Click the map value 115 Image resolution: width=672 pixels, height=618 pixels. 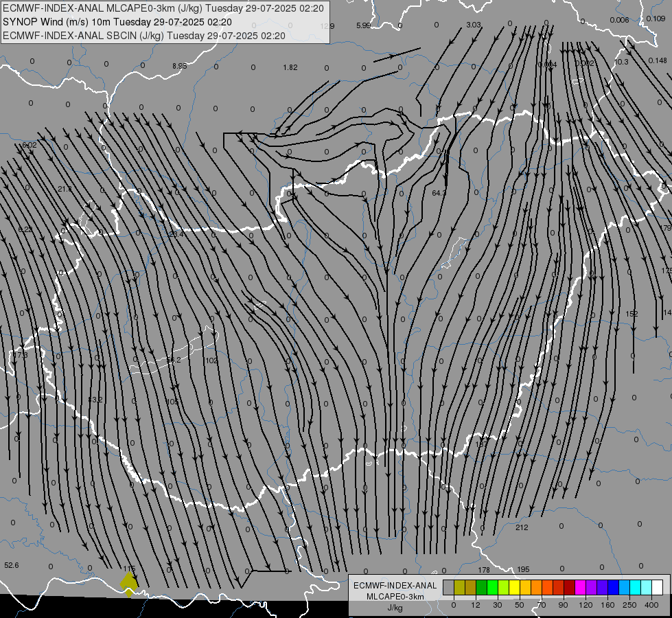pyautogui.click(x=129, y=569)
